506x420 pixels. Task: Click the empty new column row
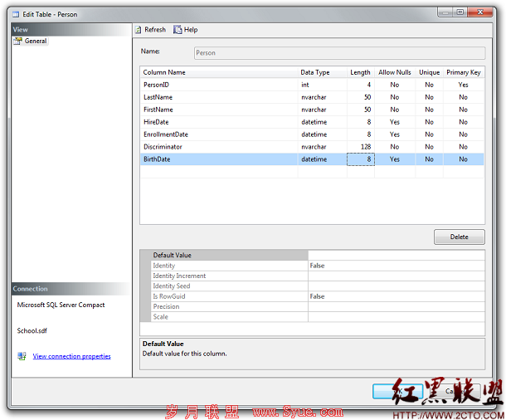[312, 172]
